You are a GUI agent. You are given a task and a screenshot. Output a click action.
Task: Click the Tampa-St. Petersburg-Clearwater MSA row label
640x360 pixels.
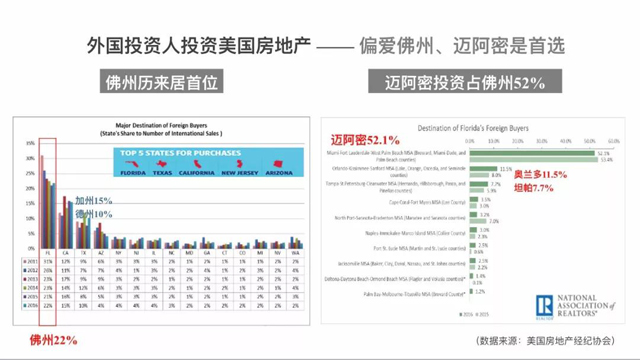(396, 187)
